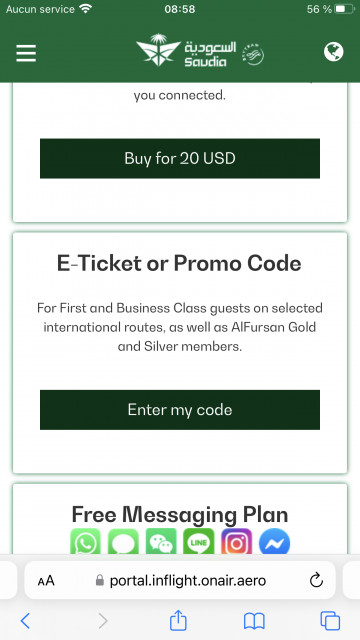This screenshot has height=640, width=360.
Task: Buy Wi-Fi plan for 20 USD
Action: coord(180,158)
